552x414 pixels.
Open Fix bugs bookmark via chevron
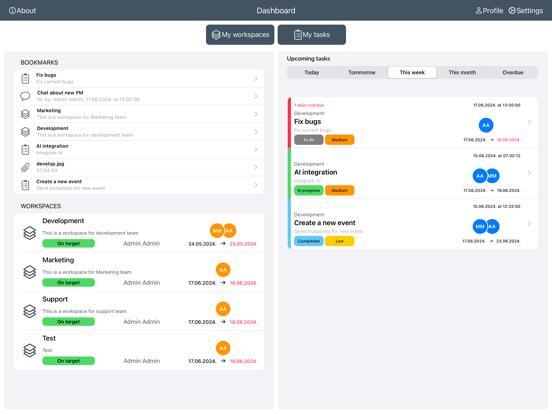click(256, 79)
